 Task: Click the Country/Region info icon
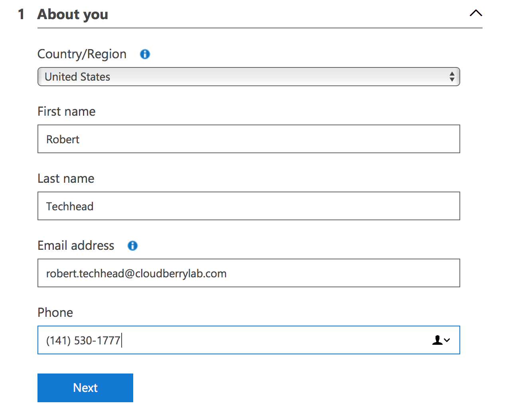pos(145,54)
